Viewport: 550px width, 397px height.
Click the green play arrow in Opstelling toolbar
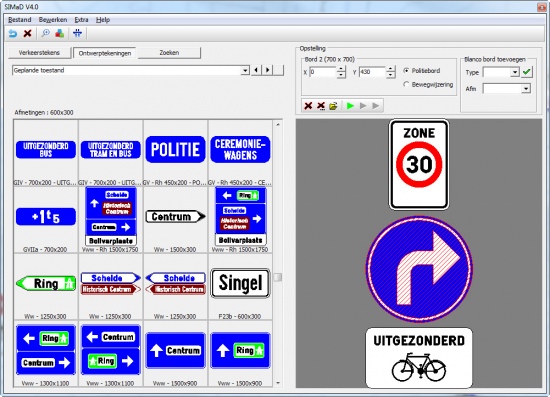tap(350, 106)
